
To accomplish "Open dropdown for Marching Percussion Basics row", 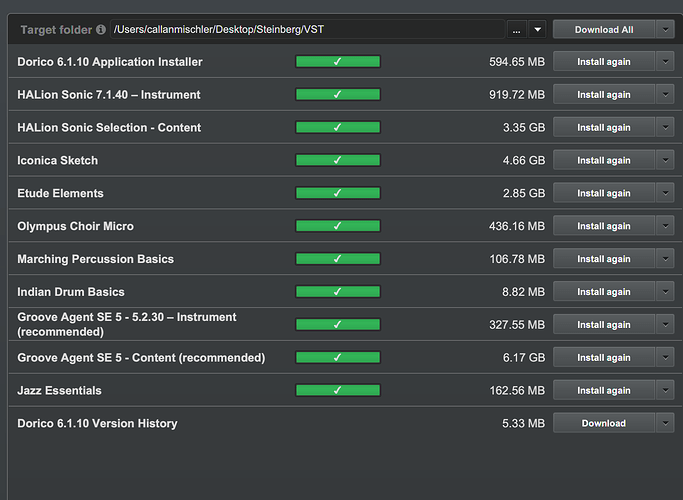I will tap(665, 259).
